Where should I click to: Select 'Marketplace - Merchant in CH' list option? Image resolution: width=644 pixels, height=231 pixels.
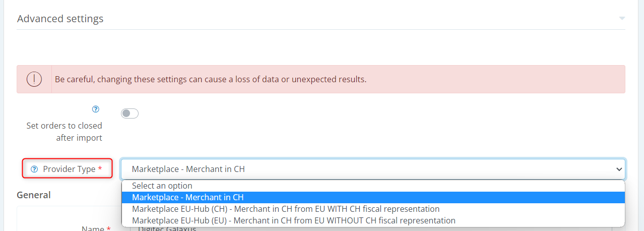click(x=187, y=197)
